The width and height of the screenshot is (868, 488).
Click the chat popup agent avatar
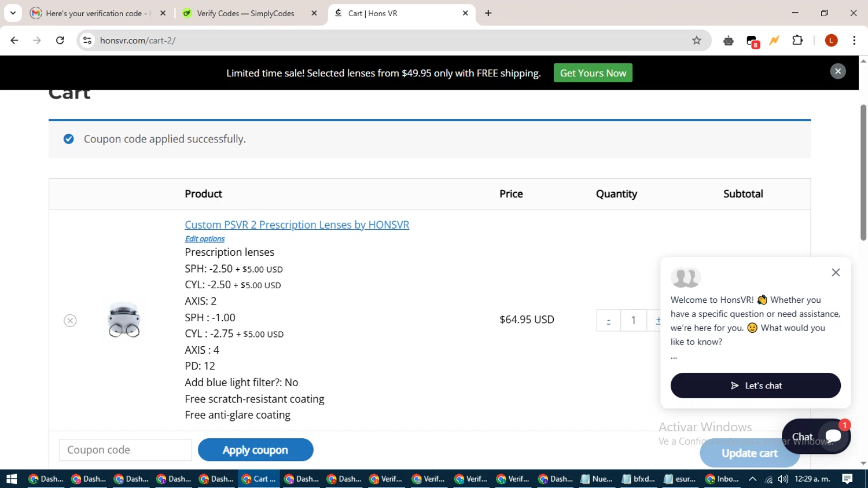pos(686,278)
